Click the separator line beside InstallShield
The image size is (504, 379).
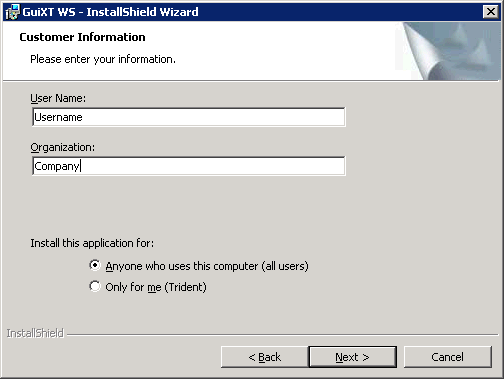pos(282,334)
